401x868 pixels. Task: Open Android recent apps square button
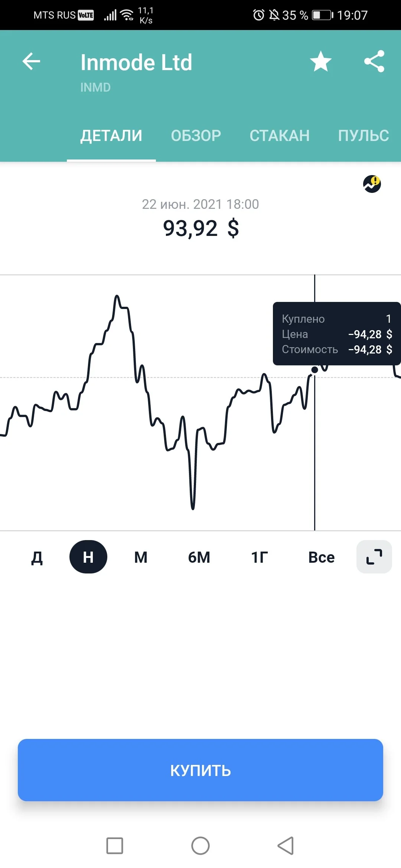[115, 846]
